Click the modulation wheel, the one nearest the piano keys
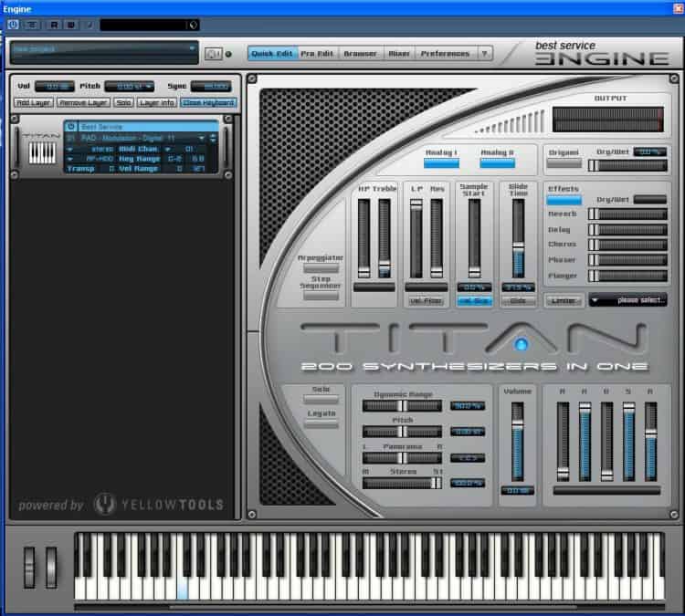Image resolution: width=685 pixels, height=616 pixels. 51,567
